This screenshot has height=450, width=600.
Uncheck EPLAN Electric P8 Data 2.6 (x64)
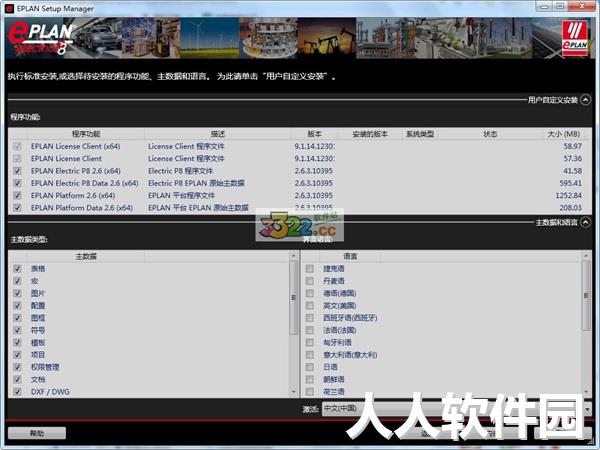tap(17, 183)
